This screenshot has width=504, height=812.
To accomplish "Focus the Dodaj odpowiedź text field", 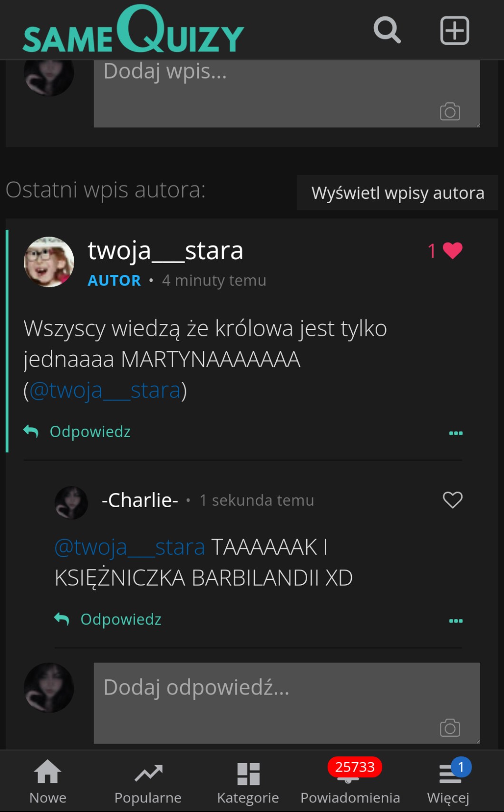I will point(287,703).
